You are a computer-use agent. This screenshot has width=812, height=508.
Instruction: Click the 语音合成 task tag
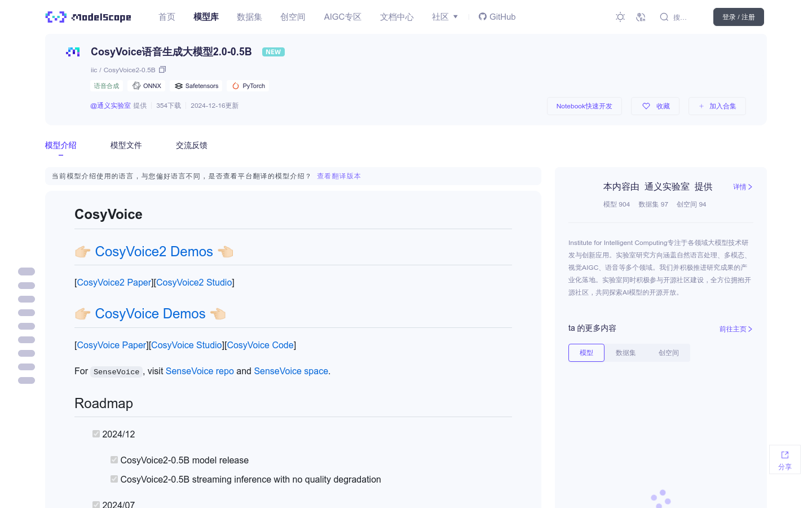pos(107,86)
